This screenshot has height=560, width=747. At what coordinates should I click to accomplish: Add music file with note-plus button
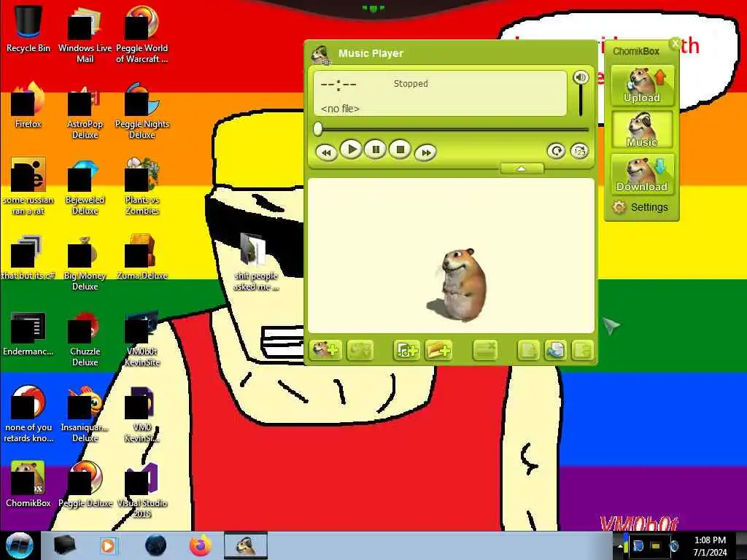point(406,351)
